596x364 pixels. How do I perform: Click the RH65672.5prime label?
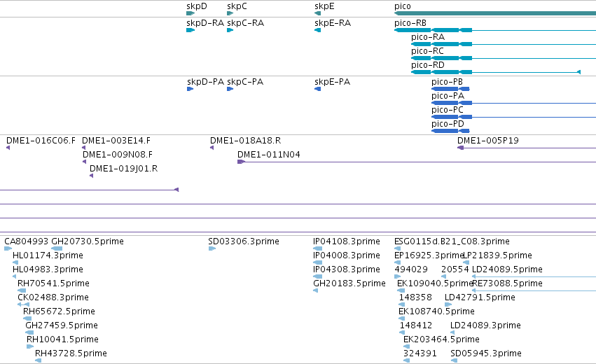59,311
